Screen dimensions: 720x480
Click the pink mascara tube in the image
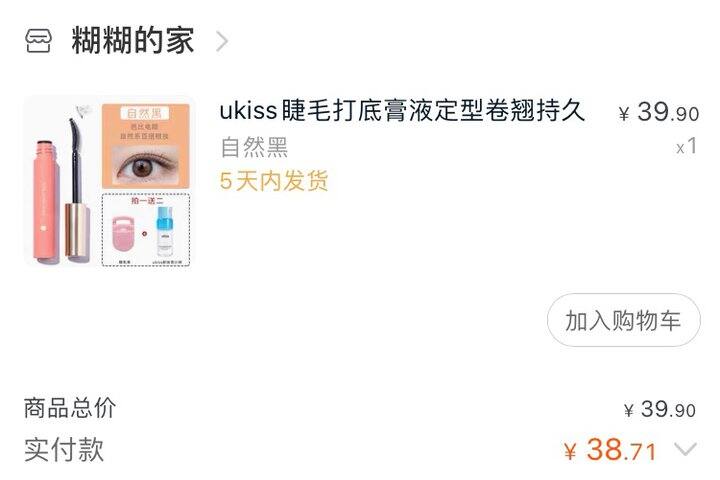pyautogui.click(x=46, y=201)
